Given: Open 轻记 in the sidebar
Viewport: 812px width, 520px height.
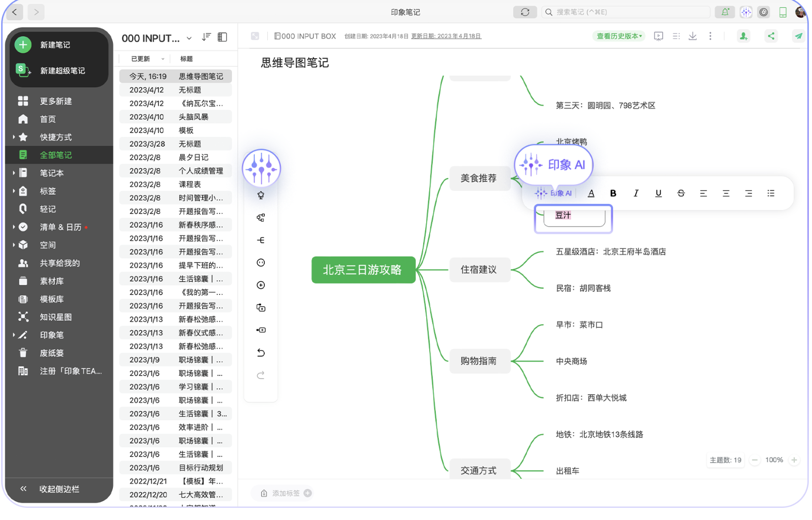Looking at the screenshot, I should click(x=48, y=209).
